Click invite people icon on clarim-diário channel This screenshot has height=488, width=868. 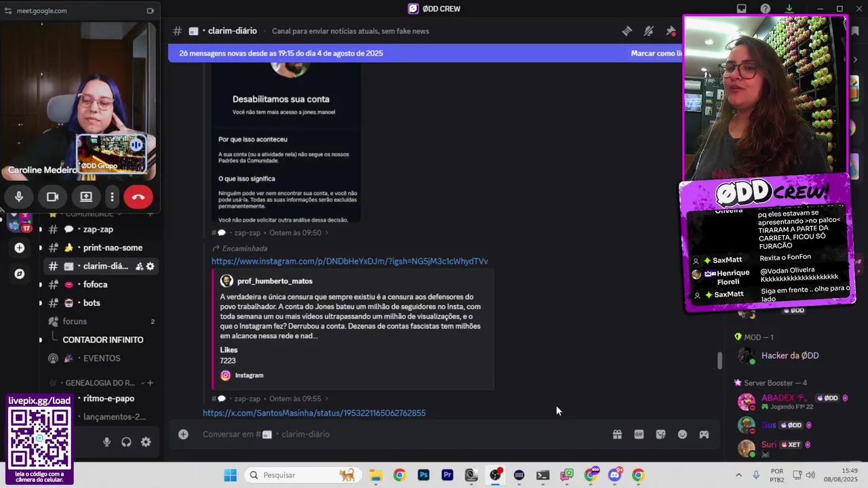[x=139, y=266]
